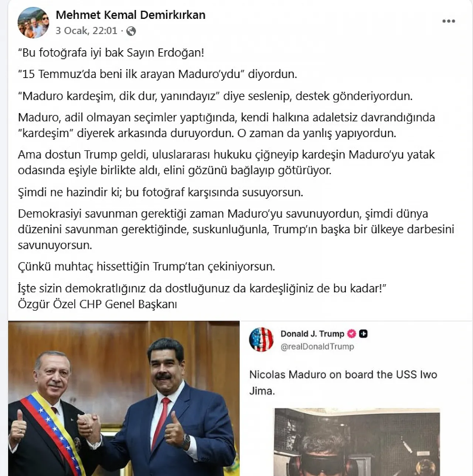This screenshot has width=473, height=476.
Task: Open the post timestamp 3 Ocak, 22:01
Action: 86,31
